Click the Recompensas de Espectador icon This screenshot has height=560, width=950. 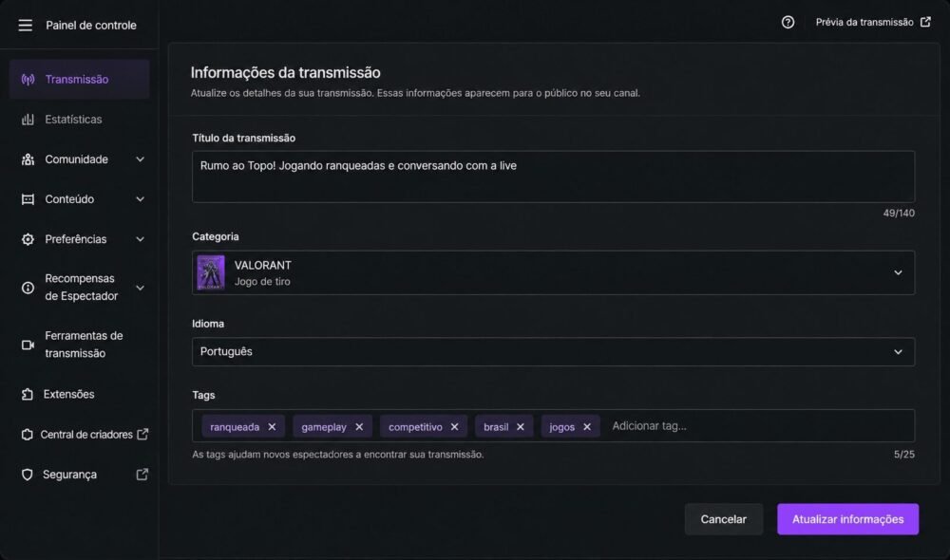(x=28, y=288)
